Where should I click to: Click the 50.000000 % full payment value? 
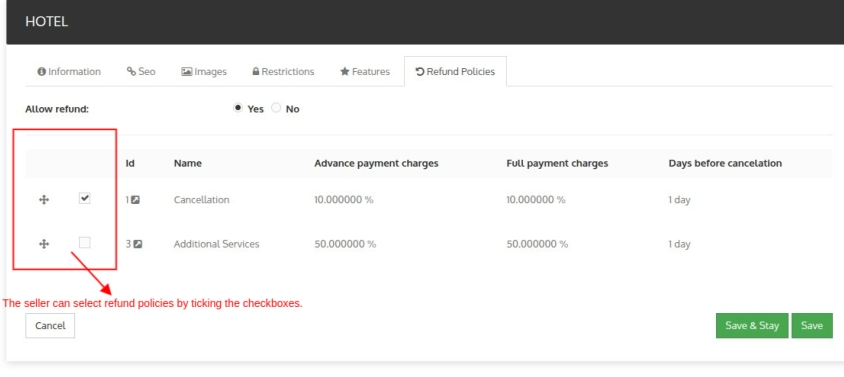coord(537,244)
